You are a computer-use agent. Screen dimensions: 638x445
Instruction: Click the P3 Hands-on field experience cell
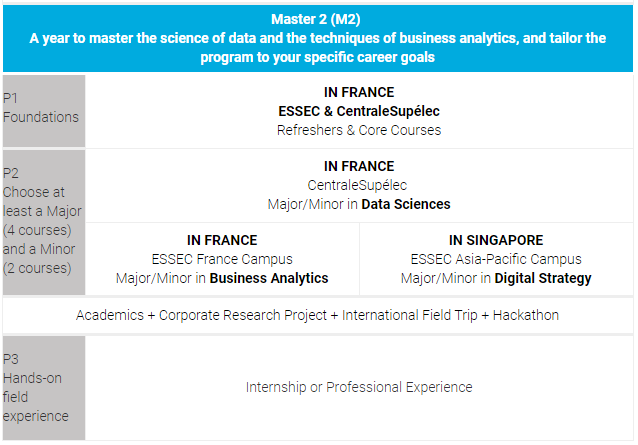(x=44, y=388)
